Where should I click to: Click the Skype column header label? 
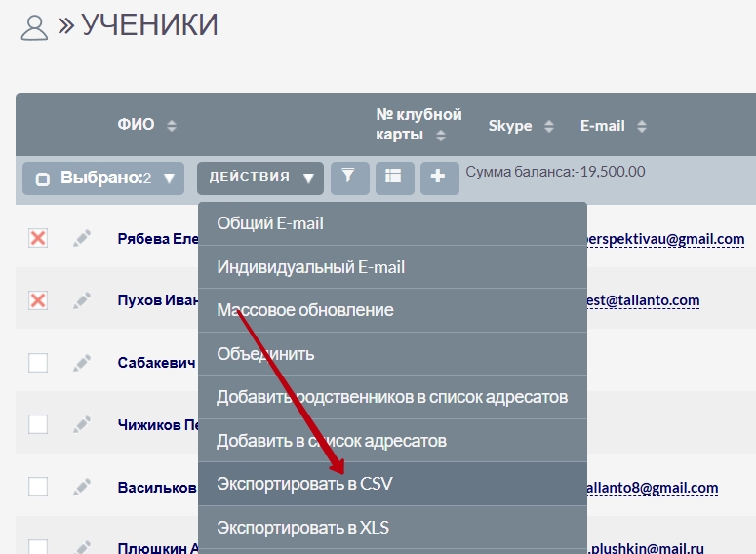pos(510,126)
